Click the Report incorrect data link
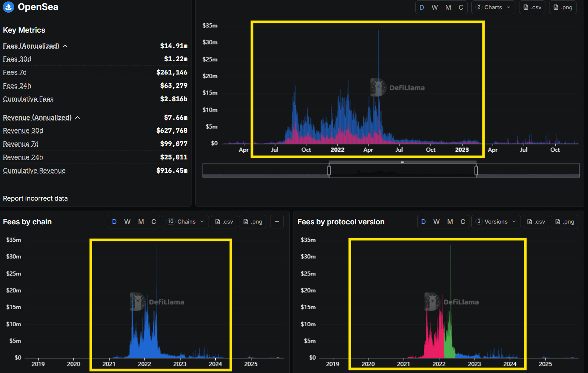588x373 pixels. (35, 198)
